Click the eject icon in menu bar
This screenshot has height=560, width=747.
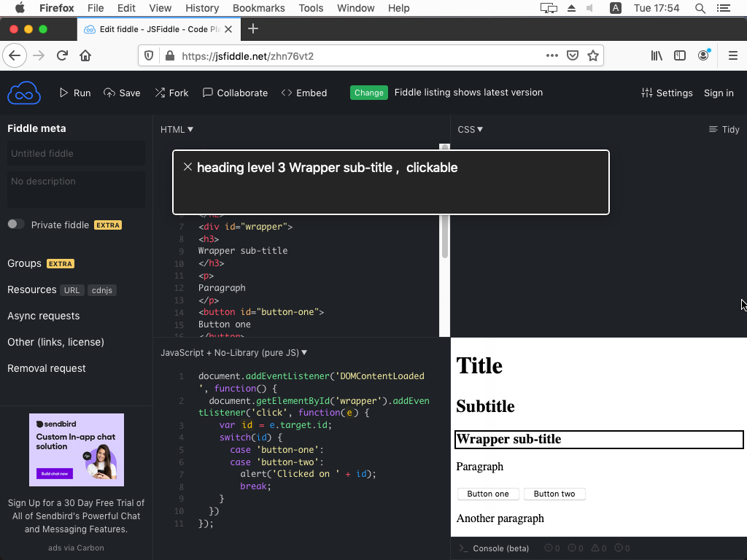572,8
